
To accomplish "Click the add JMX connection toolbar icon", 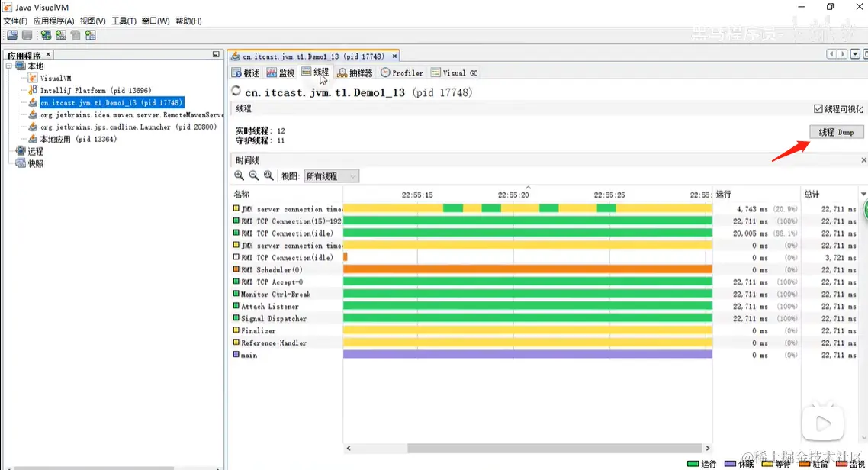I will pos(46,35).
